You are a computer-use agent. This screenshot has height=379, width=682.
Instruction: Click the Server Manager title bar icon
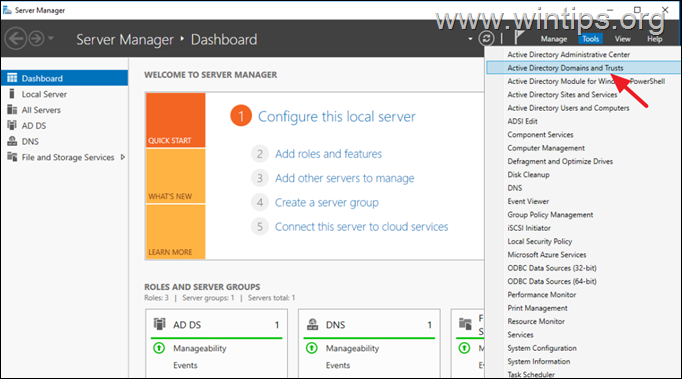(x=7, y=10)
